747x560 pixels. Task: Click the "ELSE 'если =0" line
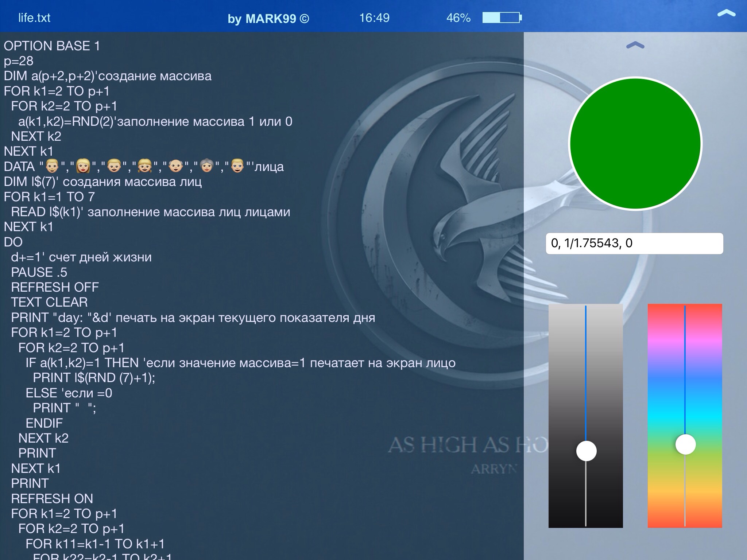pos(69,393)
